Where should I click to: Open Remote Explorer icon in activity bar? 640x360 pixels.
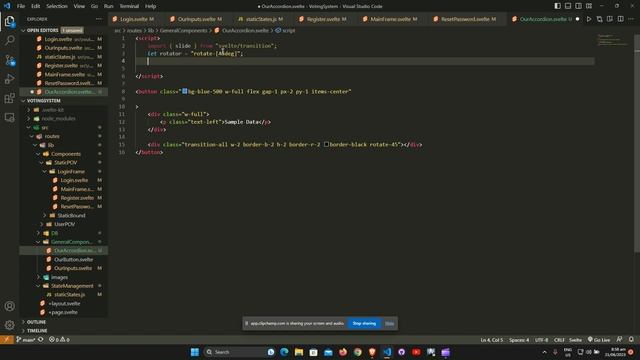click(x=9, y=118)
